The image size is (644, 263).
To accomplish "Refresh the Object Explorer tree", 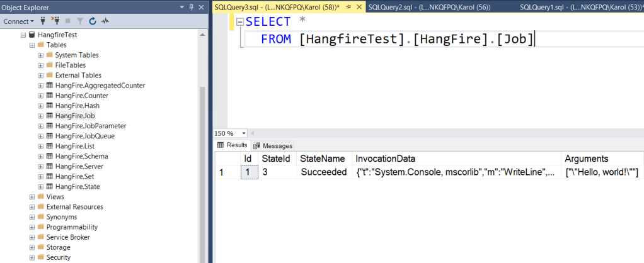I will 92,21.
